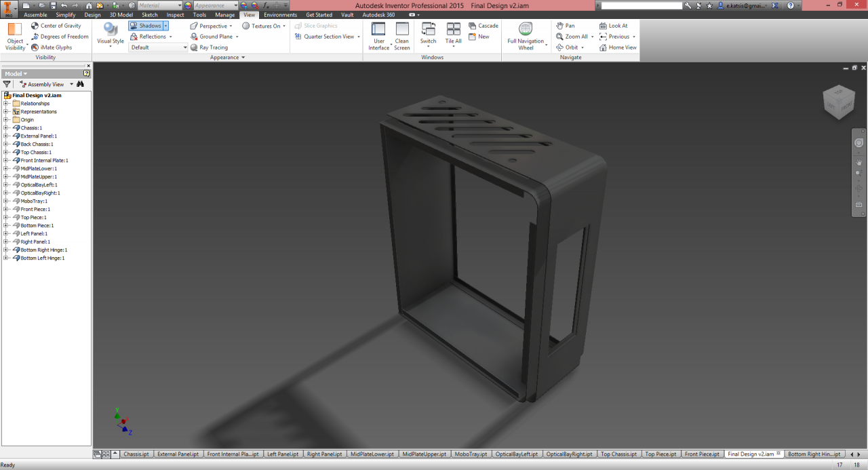
Task: Toggle Shadows on or off
Action: point(146,26)
